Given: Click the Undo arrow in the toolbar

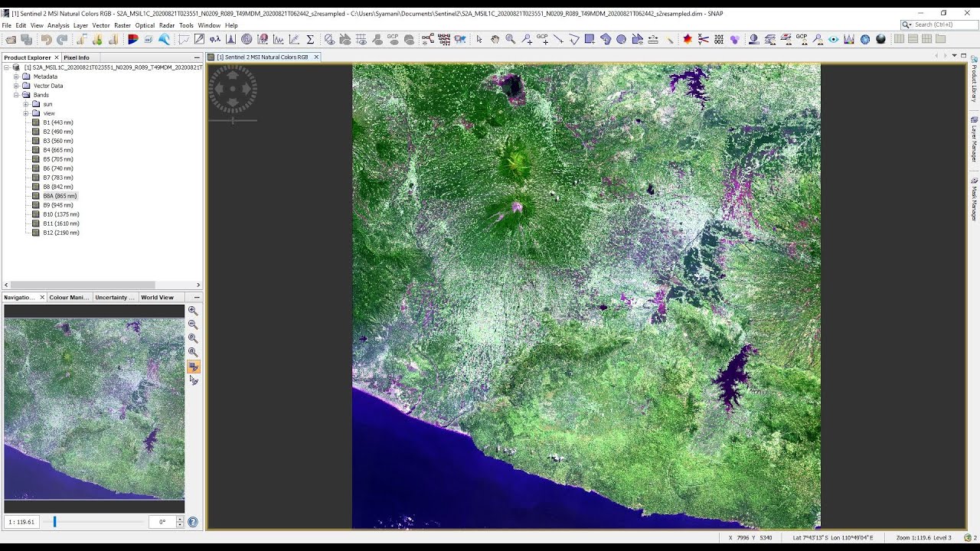Looking at the screenshot, I should click(x=46, y=39).
